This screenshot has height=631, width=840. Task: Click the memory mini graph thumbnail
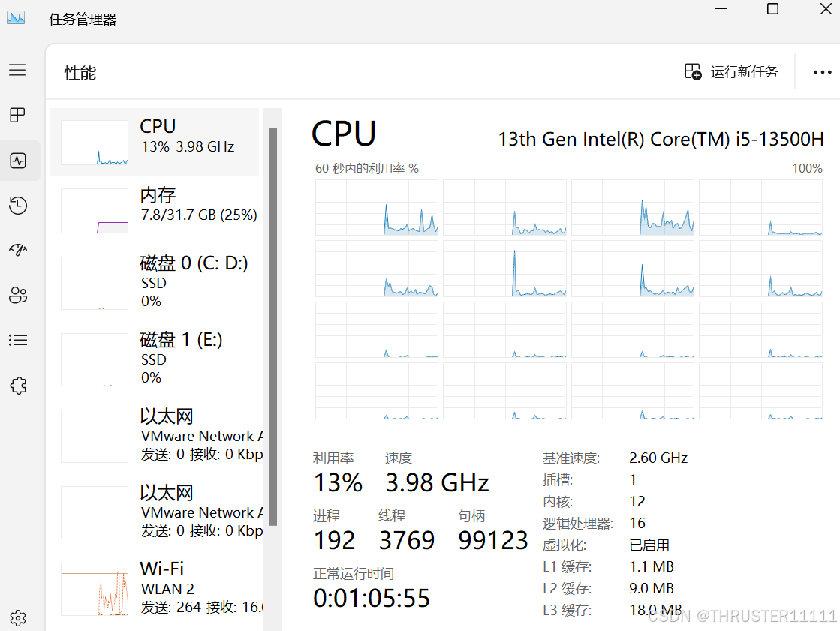[95, 211]
